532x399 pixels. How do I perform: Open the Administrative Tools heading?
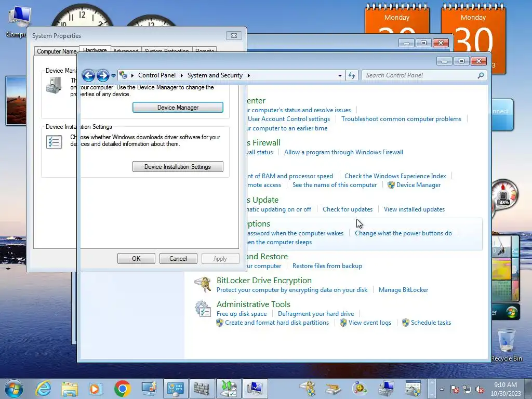pos(254,304)
